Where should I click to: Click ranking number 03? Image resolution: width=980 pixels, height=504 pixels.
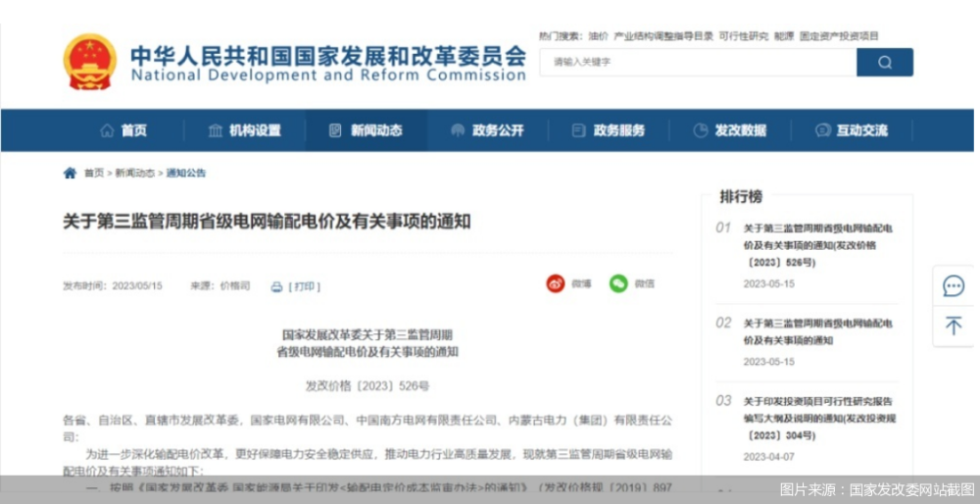pos(723,401)
